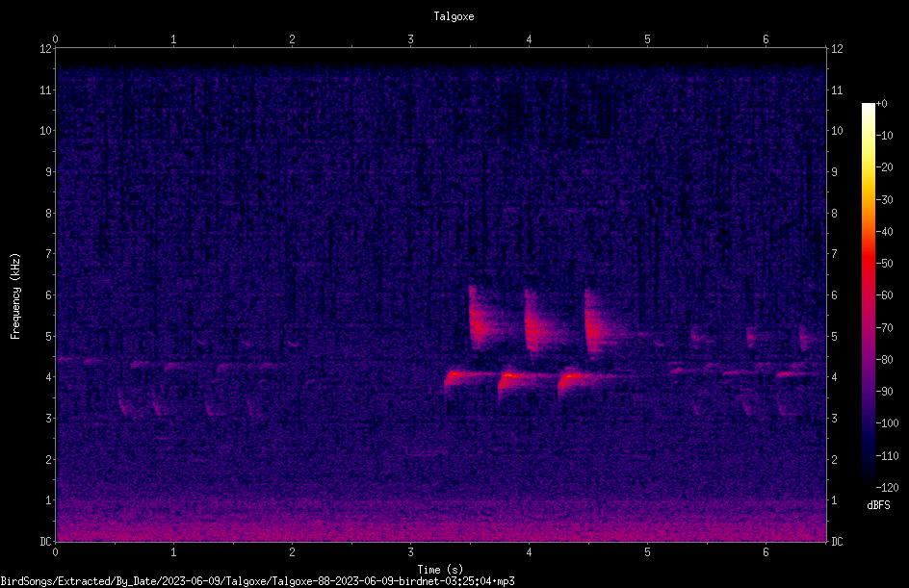Click the color scale bar gradient
The image size is (909, 588).
[x=868, y=294]
